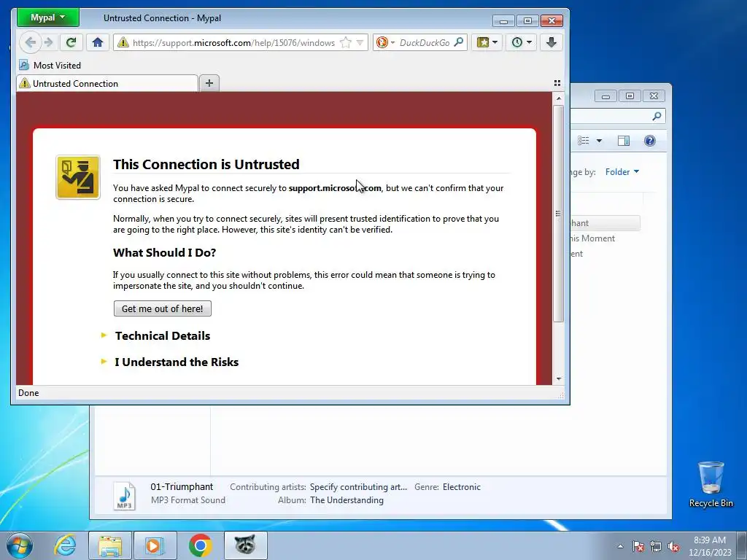
Task: Click the page scrollbar up arrow
Action: [x=559, y=98]
